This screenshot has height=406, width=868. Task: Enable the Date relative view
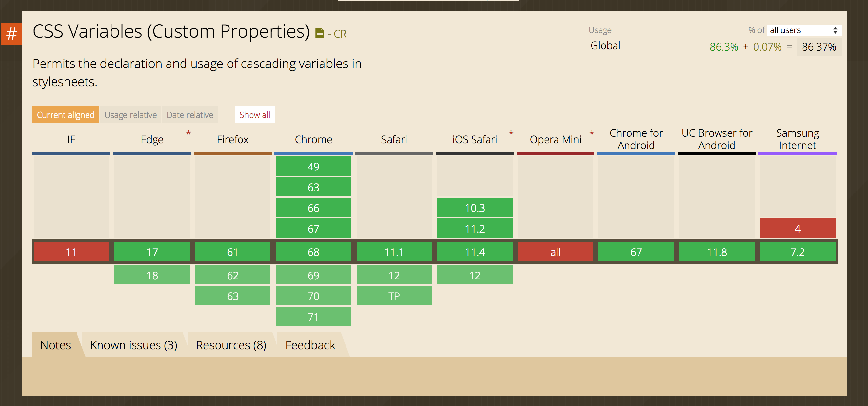tap(190, 115)
